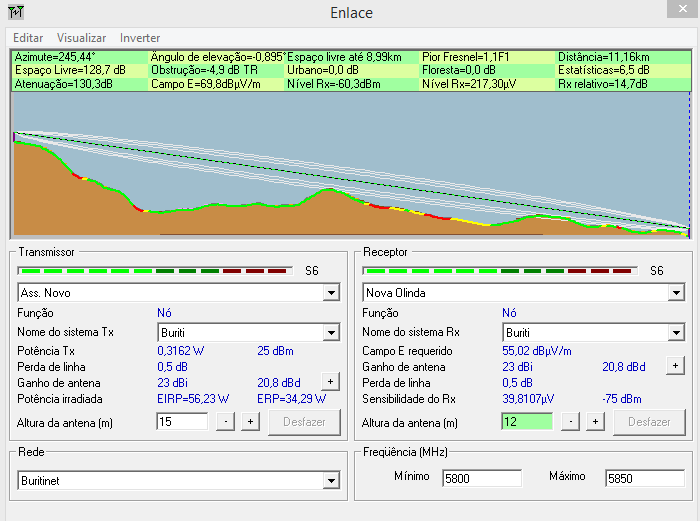The width and height of the screenshot is (700, 521).
Task: Increase receiver antenna height with plus button
Action: point(595,422)
